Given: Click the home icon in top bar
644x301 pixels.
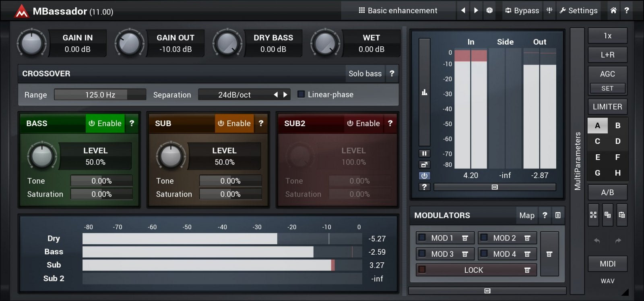Looking at the screenshot, I should [x=613, y=10].
